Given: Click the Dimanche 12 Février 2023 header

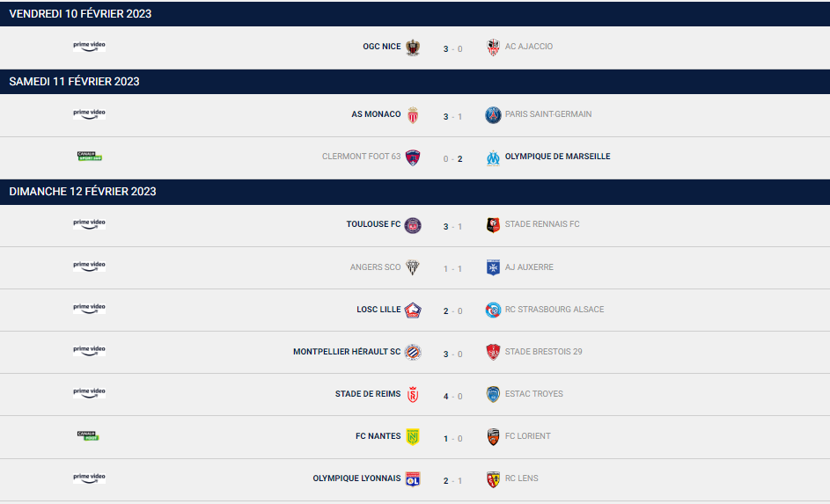Looking at the screenshot, I should click(x=83, y=192).
